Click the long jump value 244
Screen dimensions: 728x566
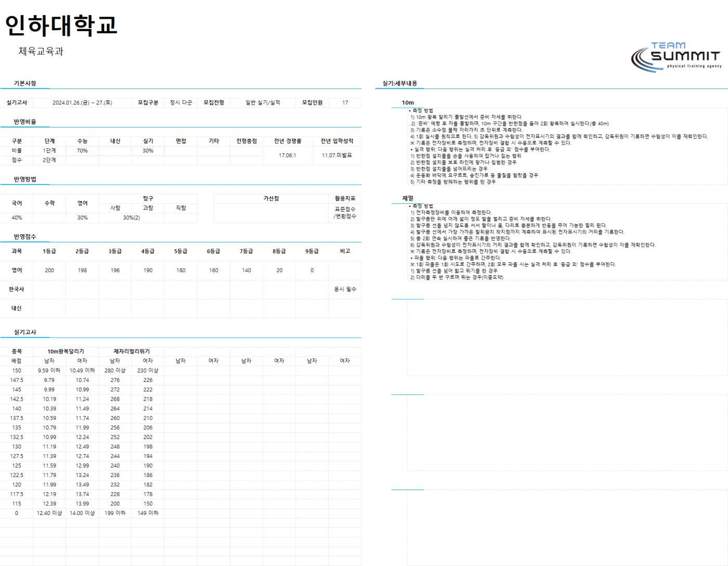[x=115, y=456]
